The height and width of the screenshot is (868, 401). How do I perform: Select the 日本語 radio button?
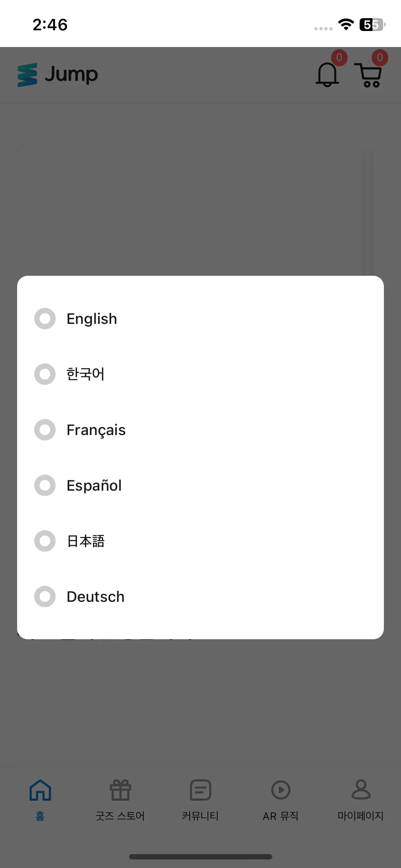click(x=45, y=541)
